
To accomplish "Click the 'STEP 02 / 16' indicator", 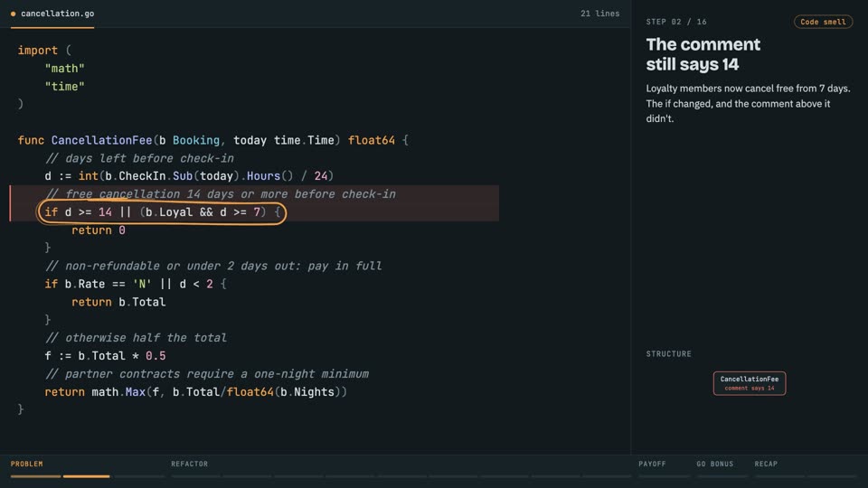I will coord(676,22).
